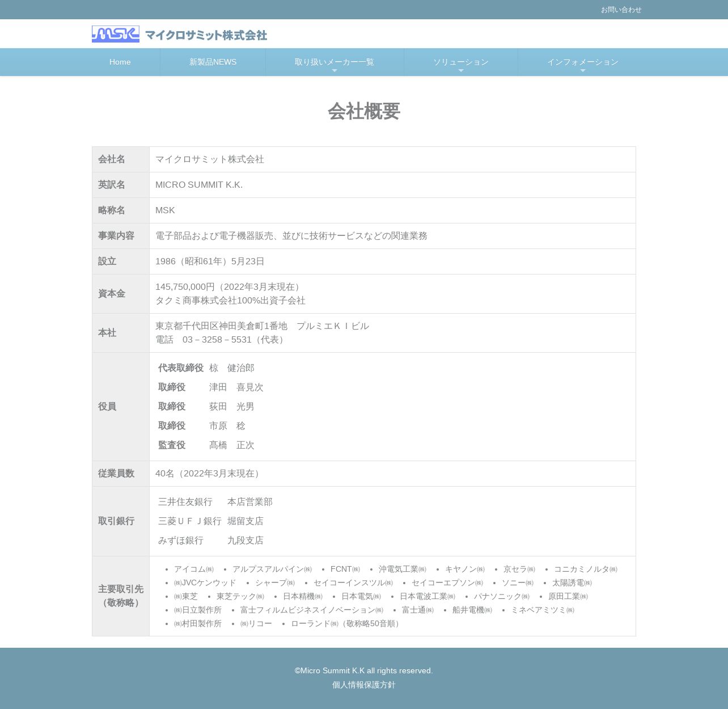Viewport: 728px width, 709px height.
Task: Click the ㈱村田製作所 client entry
Action: click(x=198, y=623)
